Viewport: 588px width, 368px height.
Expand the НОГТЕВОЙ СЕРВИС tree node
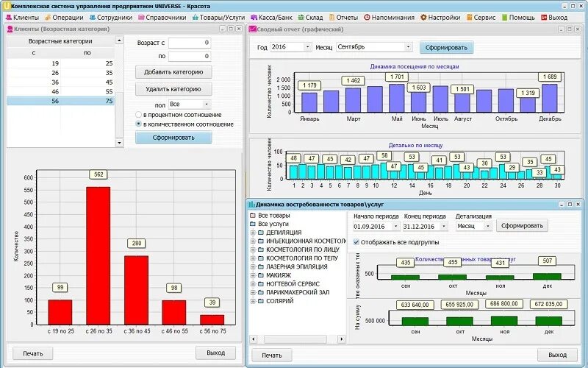(253, 284)
